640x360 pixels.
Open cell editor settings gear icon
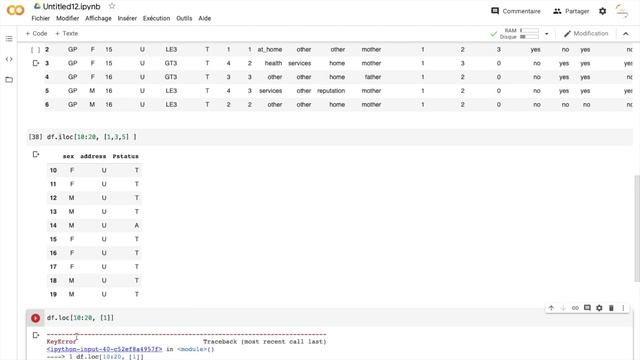coord(599,308)
